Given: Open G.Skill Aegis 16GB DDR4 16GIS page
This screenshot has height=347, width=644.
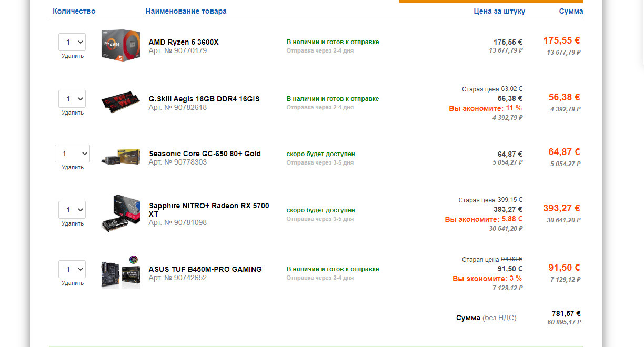Looking at the screenshot, I should point(204,99).
